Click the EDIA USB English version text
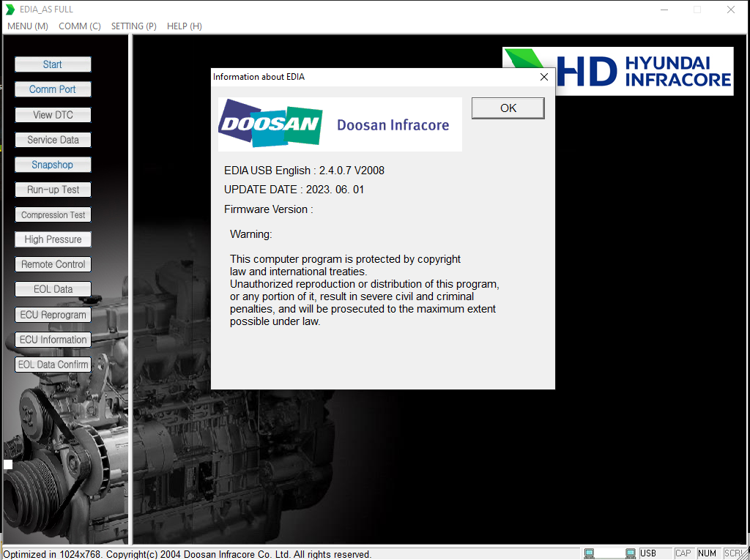This screenshot has height=560, width=750. [304, 171]
